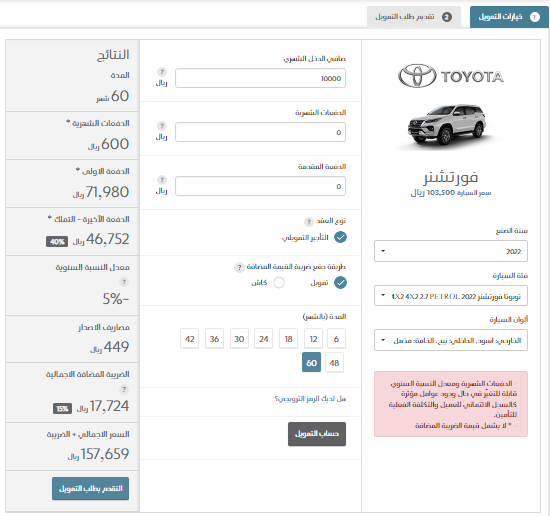This screenshot has width=550, height=516.
Task: Focus the monthly payments input field
Action: pos(260,132)
